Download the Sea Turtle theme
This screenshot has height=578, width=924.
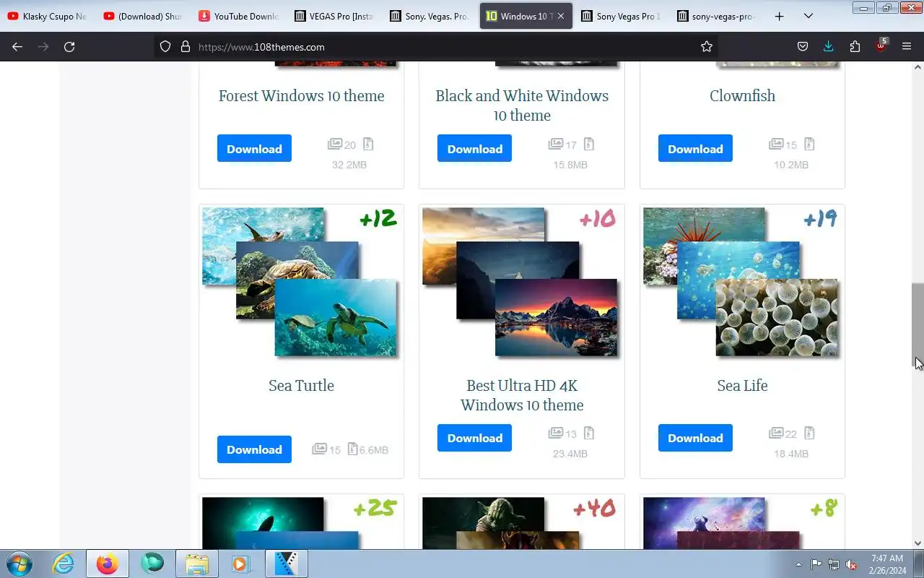pyautogui.click(x=254, y=449)
